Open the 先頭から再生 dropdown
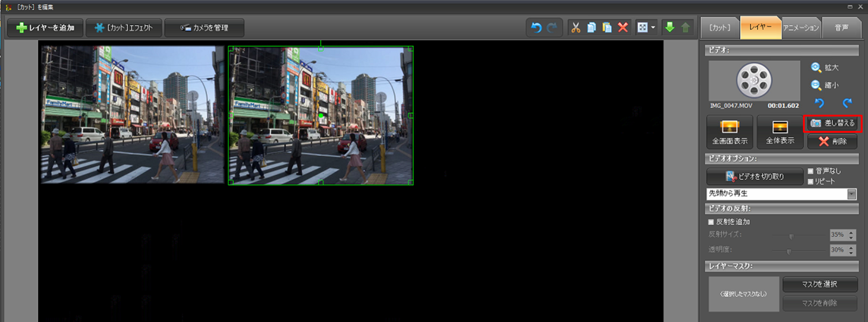 click(851, 194)
